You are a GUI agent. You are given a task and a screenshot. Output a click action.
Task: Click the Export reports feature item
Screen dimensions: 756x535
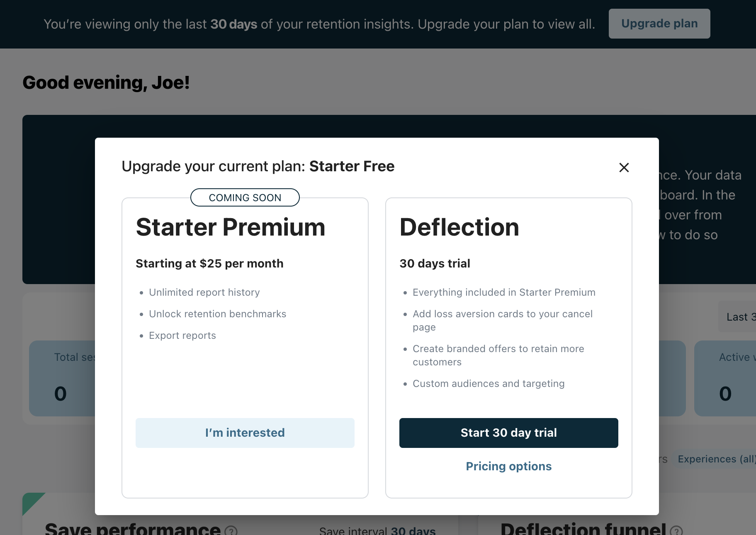click(182, 336)
